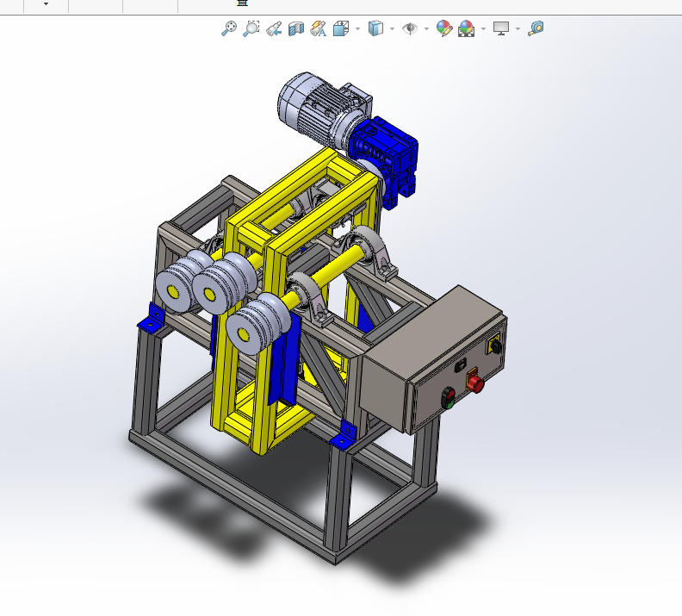This screenshot has width=682, height=616.
Task: Select the Zoom to Area tool
Action: pos(251,28)
